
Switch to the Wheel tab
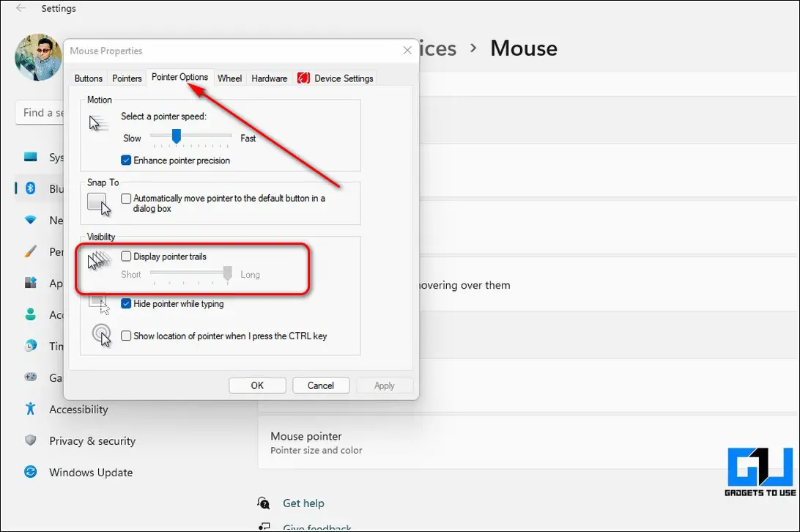point(229,78)
